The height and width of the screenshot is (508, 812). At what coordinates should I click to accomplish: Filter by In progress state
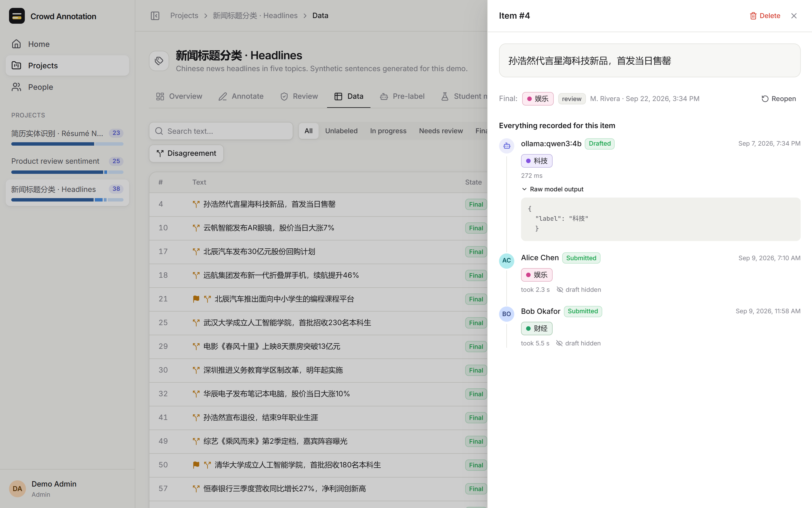click(388, 131)
